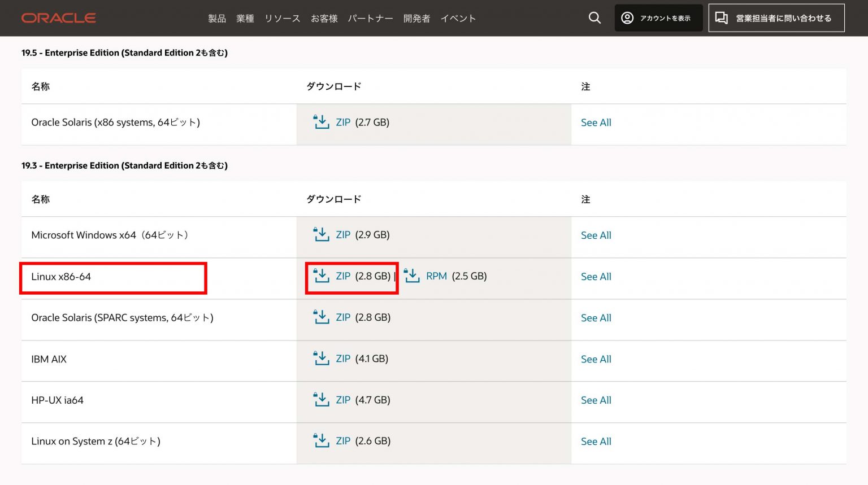This screenshot has height=485, width=868.
Task: Click the ZIP download icon for Oracle Solaris x86
Action: [321, 122]
